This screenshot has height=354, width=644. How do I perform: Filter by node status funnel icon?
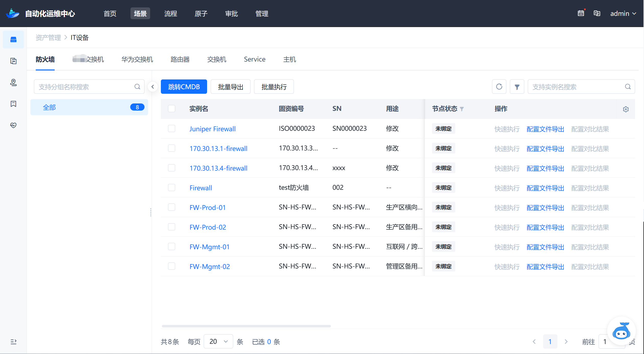pyautogui.click(x=462, y=109)
